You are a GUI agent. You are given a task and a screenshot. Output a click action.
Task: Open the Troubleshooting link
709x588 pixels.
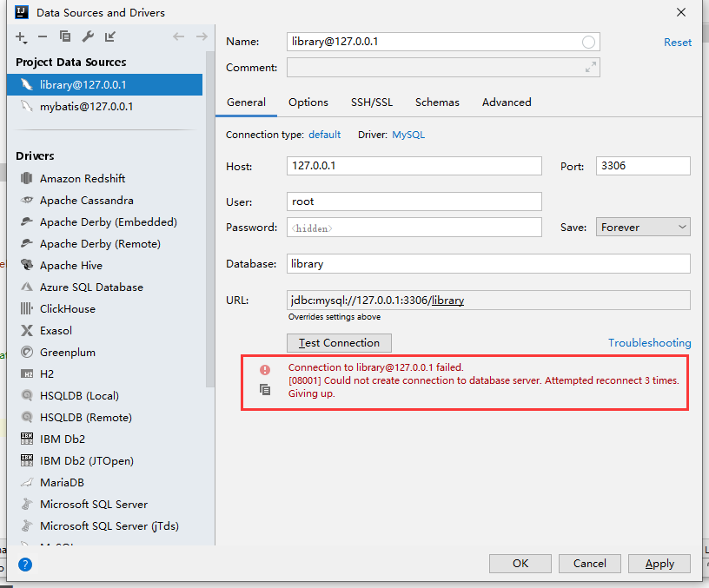point(649,342)
